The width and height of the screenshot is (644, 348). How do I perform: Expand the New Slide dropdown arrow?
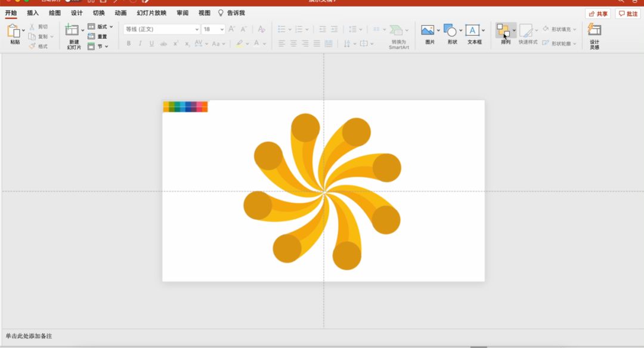click(x=82, y=30)
